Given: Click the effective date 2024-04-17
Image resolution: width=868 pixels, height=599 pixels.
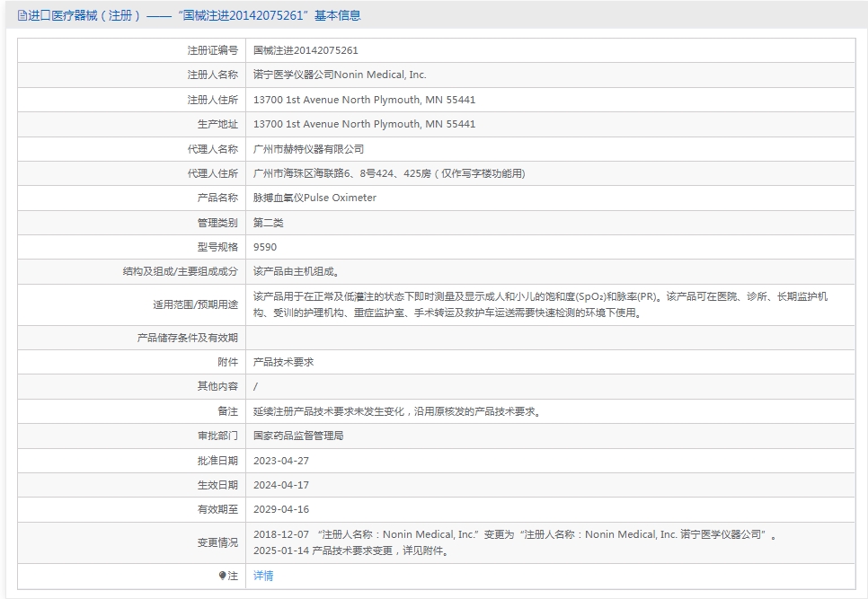Looking at the screenshot, I should click(x=281, y=485).
